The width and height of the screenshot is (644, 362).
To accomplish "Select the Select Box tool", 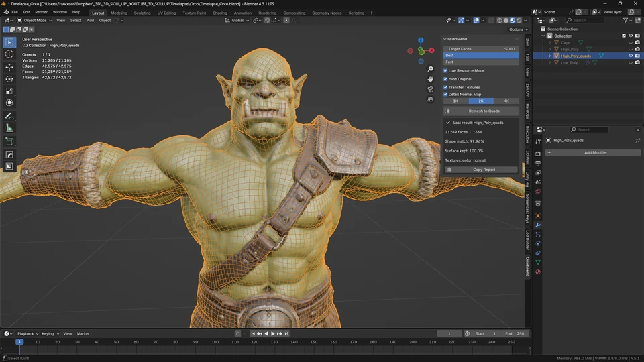I will point(9,42).
